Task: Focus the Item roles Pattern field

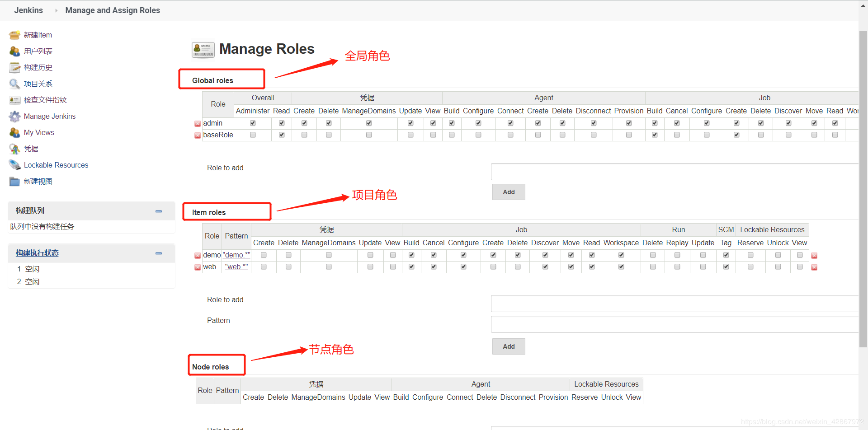Action: pos(675,324)
